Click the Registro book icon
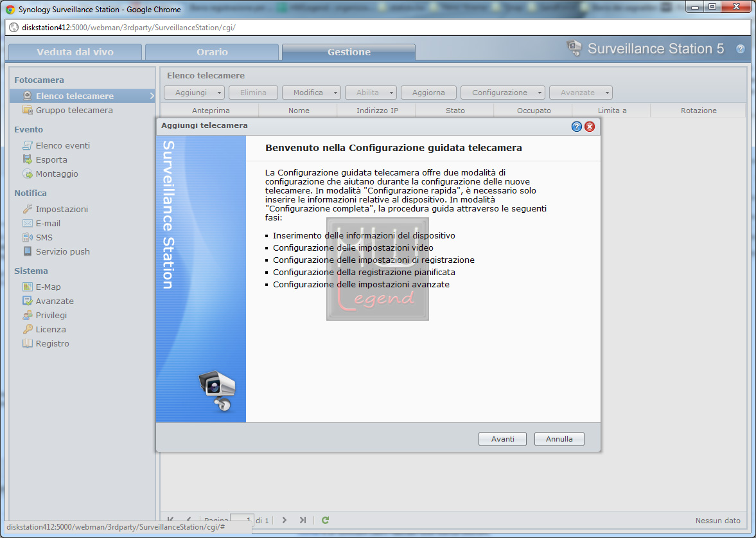 pyautogui.click(x=28, y=343)
